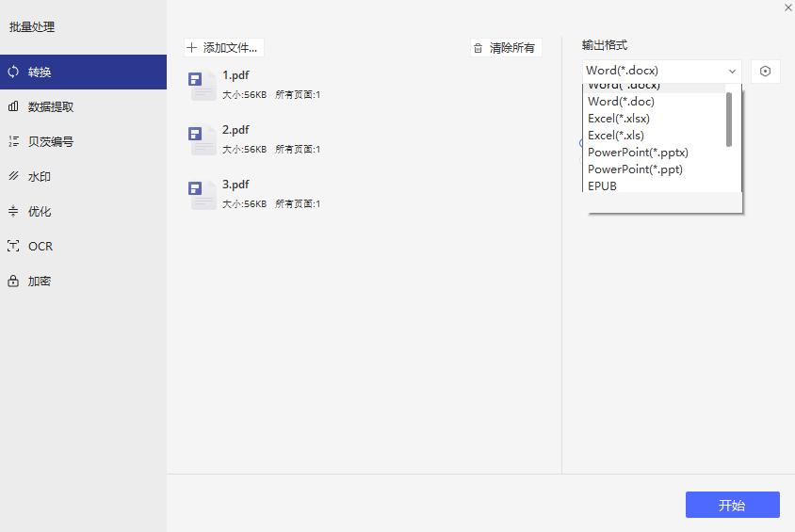
Task: Click the 2.pdf file name
Action: coord(235,130)
